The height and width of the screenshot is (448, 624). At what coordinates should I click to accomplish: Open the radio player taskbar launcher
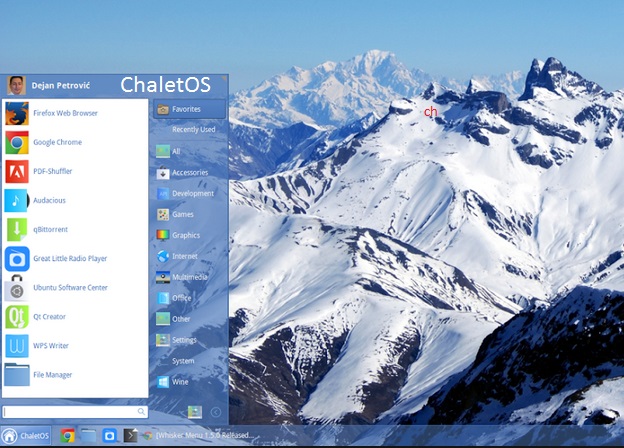109,436
